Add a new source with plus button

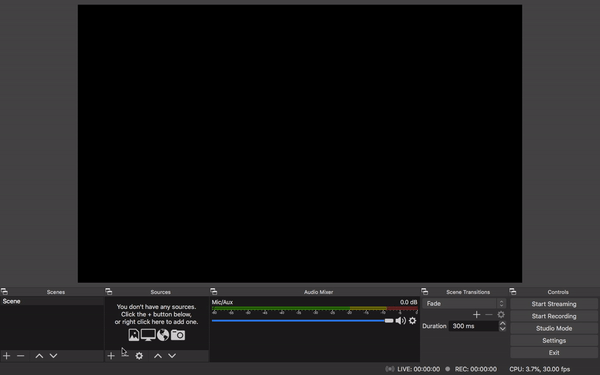111,356
